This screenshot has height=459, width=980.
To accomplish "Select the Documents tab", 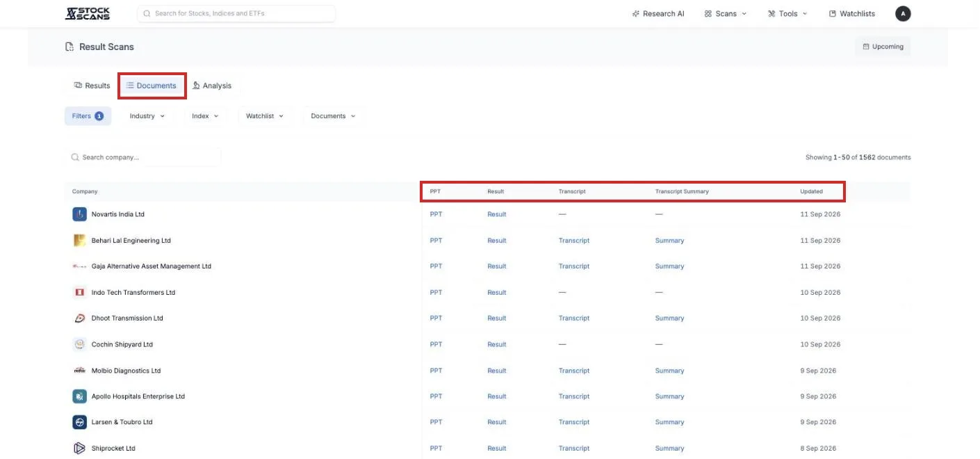I will coord(152,86).
